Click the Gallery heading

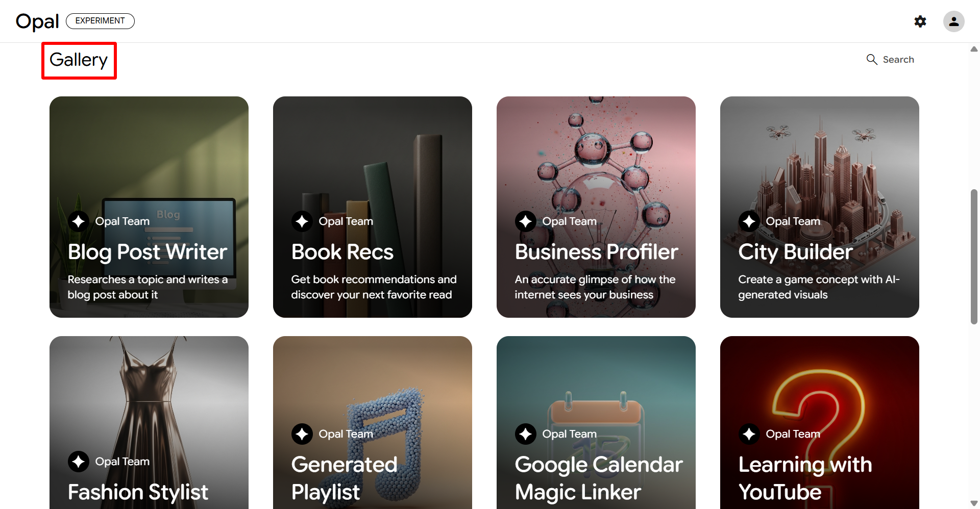tap(79, 60)
